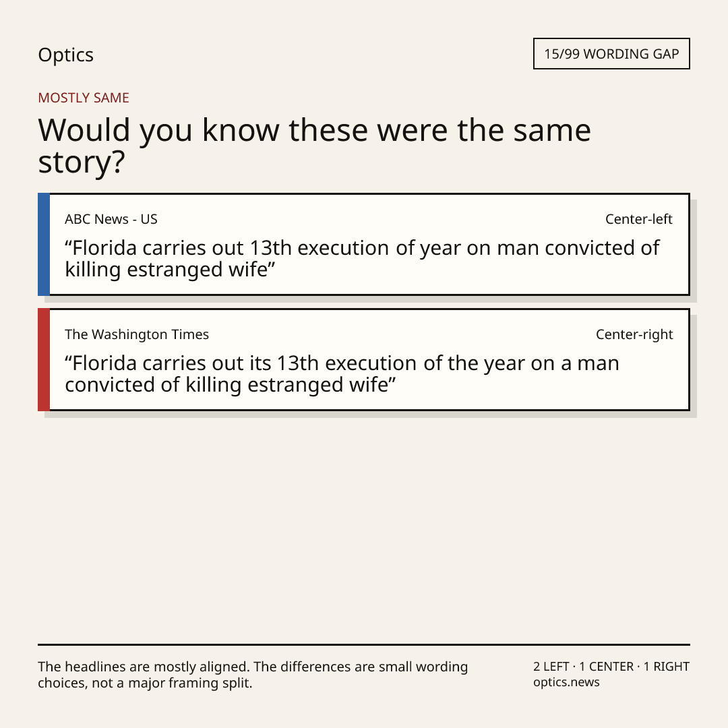728x728 pixels.
Task: Click the Washington Times headline quote text
Action: (x=342, y=373)
